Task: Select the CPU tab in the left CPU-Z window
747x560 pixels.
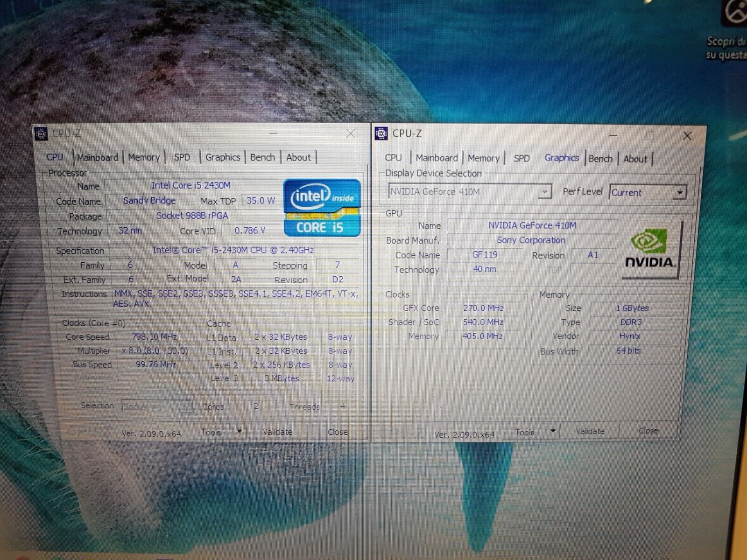Action: (x=55, y=157)
